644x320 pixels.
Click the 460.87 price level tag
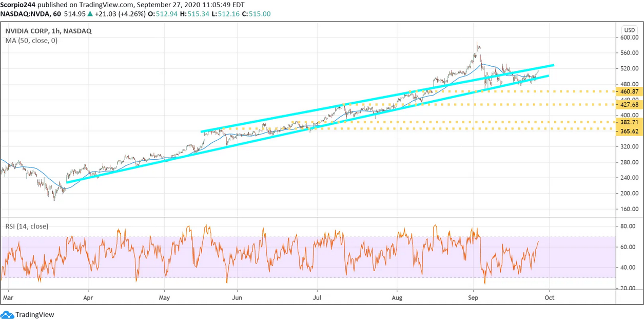coord(629,91)
